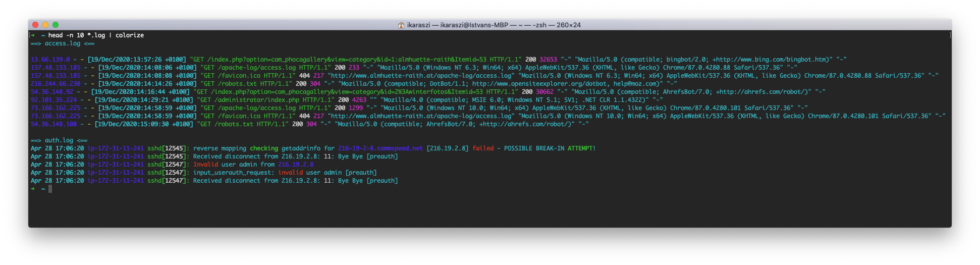Click the '==> access.log <==' header

63,43
